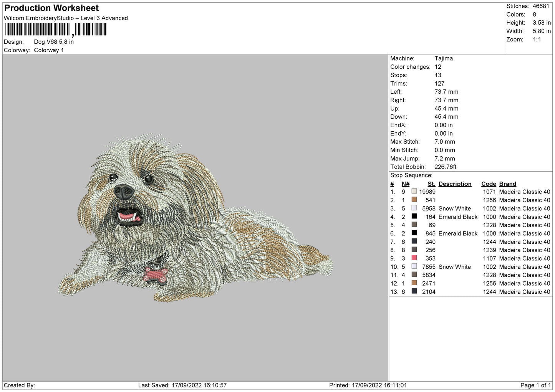
Task: Click the pink color swatch in stop 9
Action: [414, 258]
